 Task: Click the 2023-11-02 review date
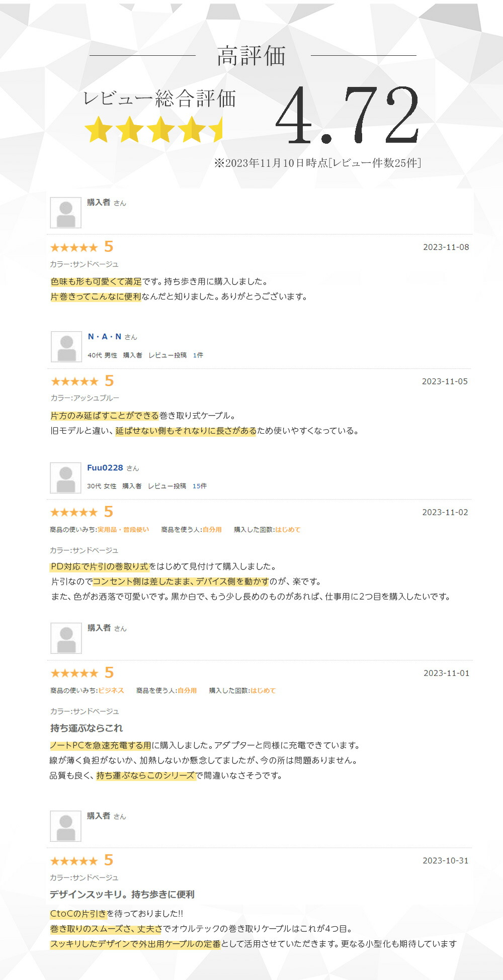click(445, 512)
